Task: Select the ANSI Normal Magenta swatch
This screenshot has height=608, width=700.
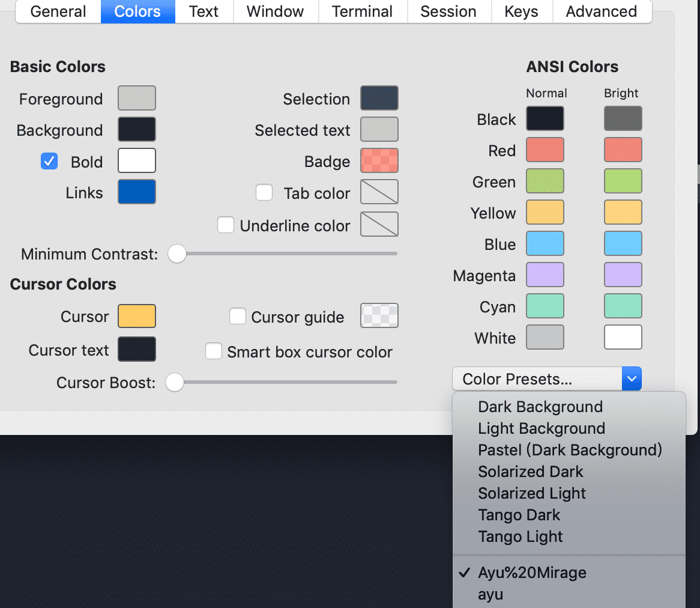Action: tap(545, 275)
